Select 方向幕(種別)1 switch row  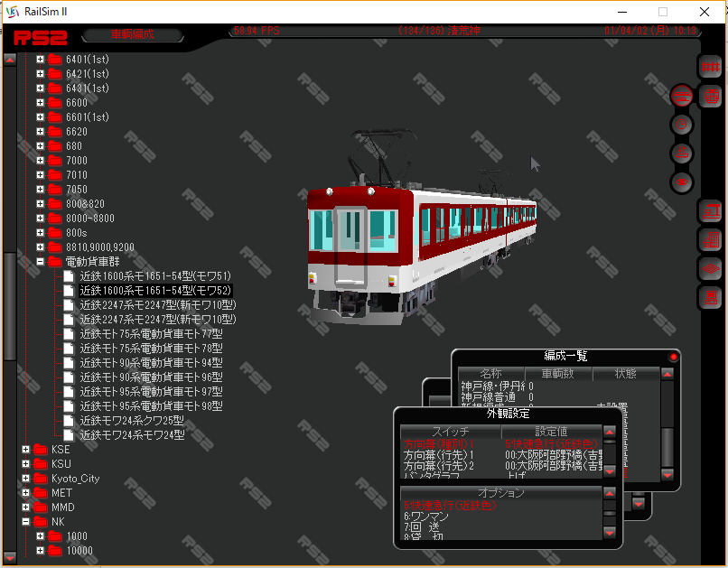pos(501,443)
